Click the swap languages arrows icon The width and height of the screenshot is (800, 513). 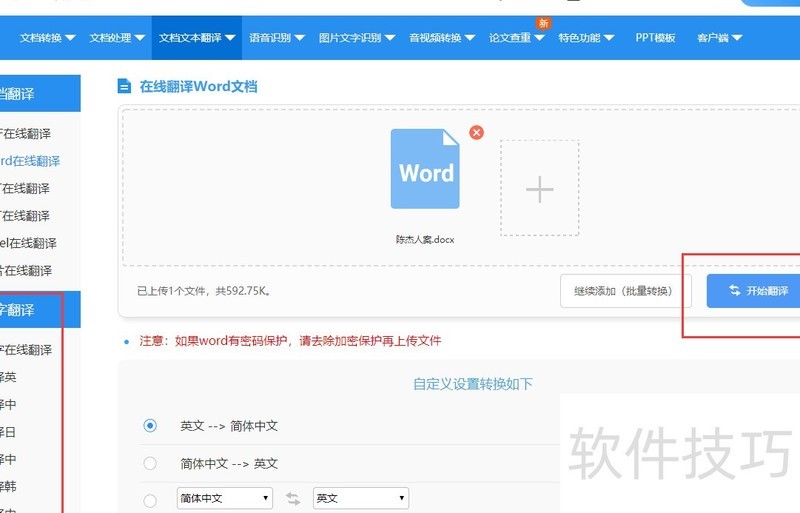click(x=293, y=498)
